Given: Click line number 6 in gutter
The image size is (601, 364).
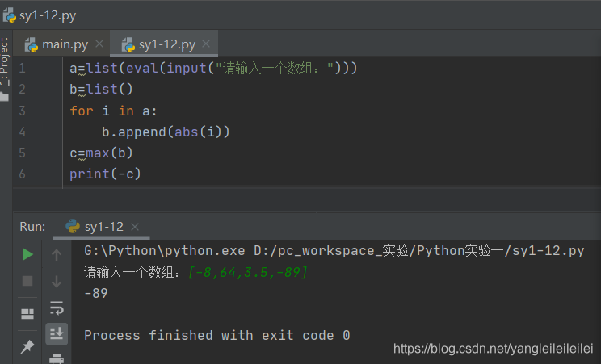Looking at the screenshot, I should [x=23, y=174].
